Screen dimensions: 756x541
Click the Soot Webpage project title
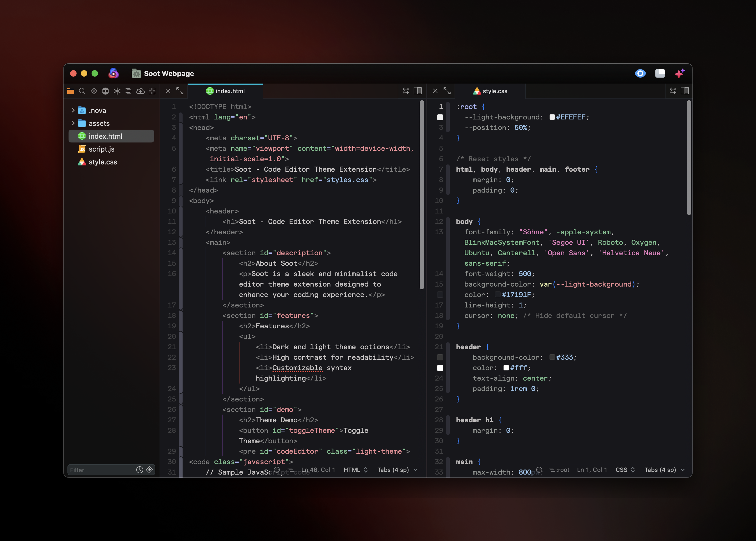click(x=169, y=74)
